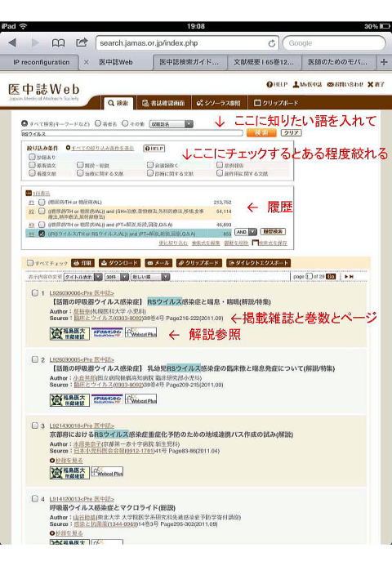This screenshot has height=566, width=392.
Task: Open the クリップボード navigation tab
Action: tap(276, 103)
